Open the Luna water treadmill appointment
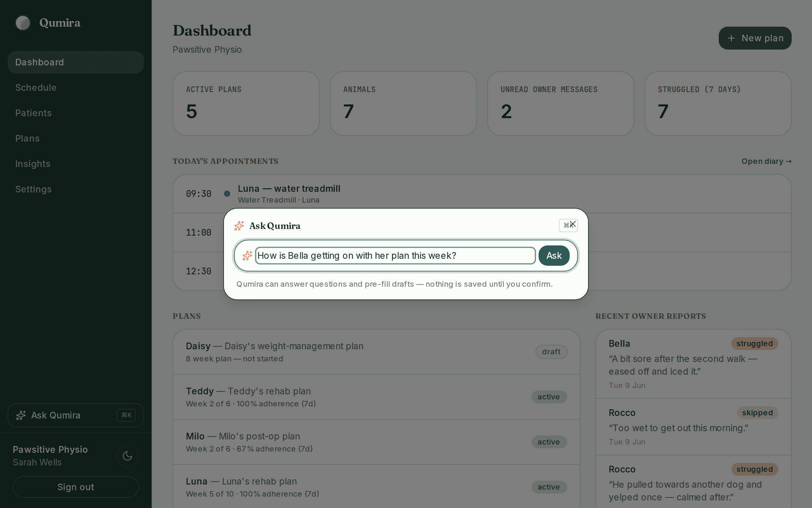812x508 pixels. click(482, 194)
